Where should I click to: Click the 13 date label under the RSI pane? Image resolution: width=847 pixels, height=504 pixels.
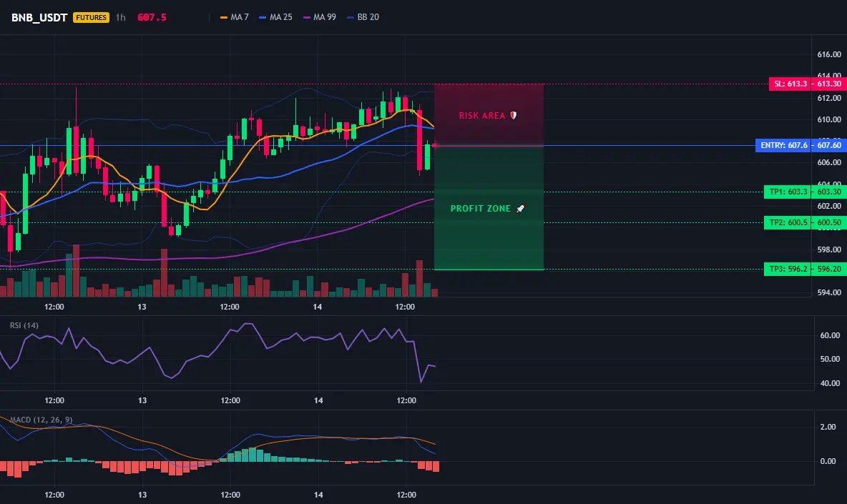(142, 400)
